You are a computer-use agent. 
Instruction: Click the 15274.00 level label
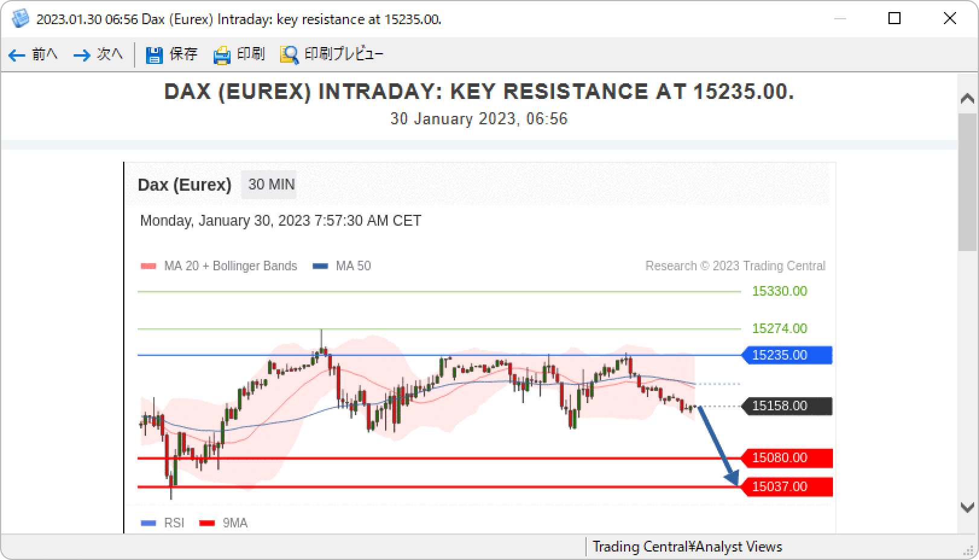[x=779, y=329]
